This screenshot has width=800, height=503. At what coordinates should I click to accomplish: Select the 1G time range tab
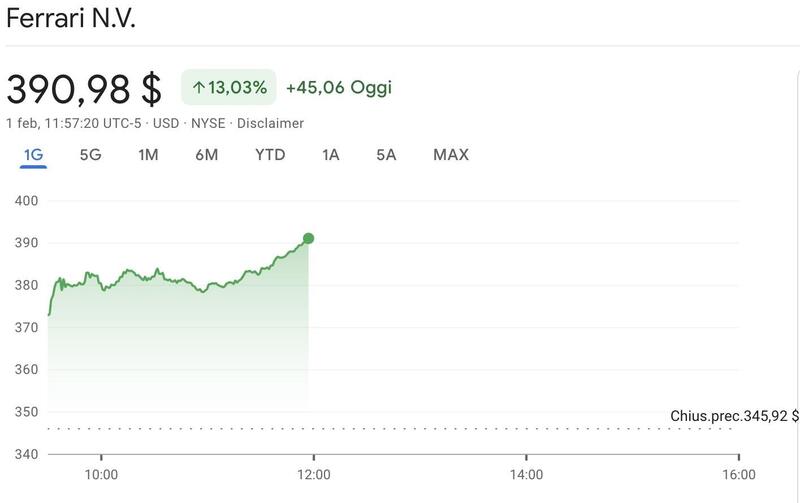[33, 155]
